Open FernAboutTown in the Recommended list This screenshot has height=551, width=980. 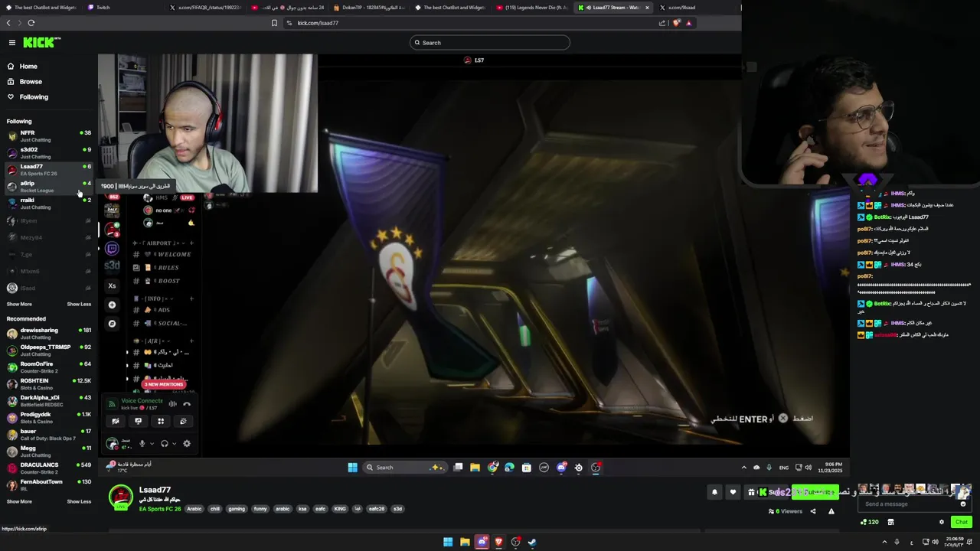(x=48, y=485)
